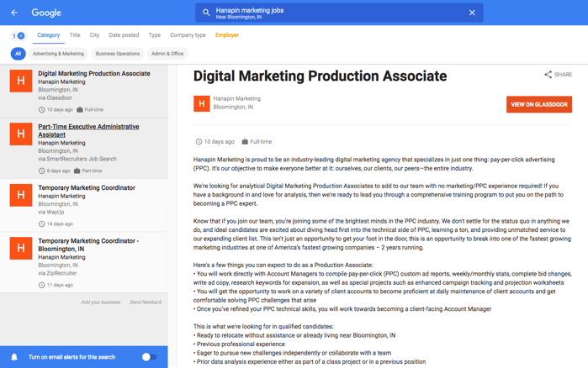Open the City filter tab

(x=94, y=34)
